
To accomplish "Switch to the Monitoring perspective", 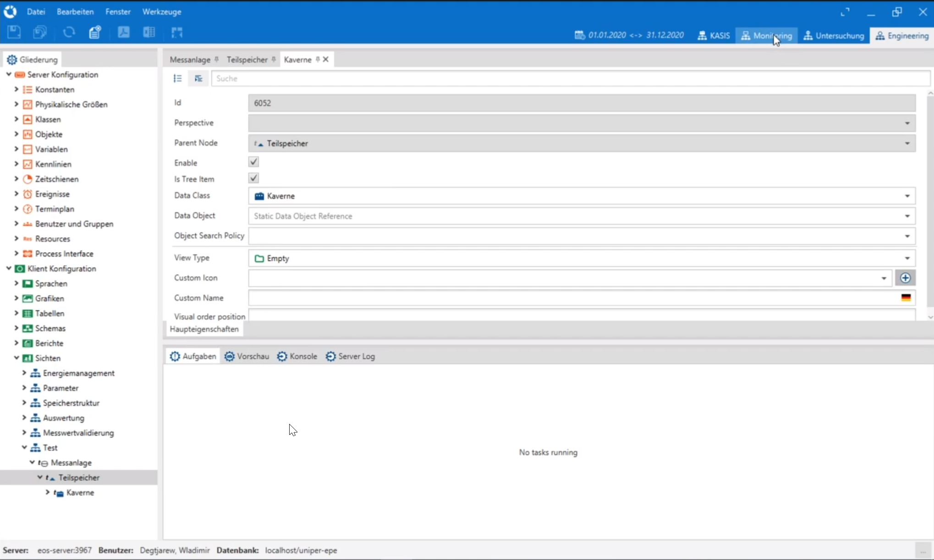I will pos(766,36).
